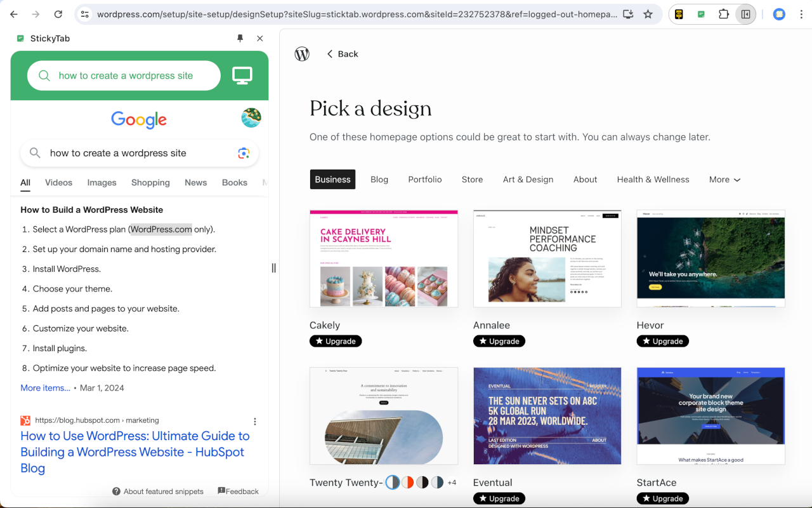Click the Feedback link
This screenshot has height=508, width=812.
(239, 491)
